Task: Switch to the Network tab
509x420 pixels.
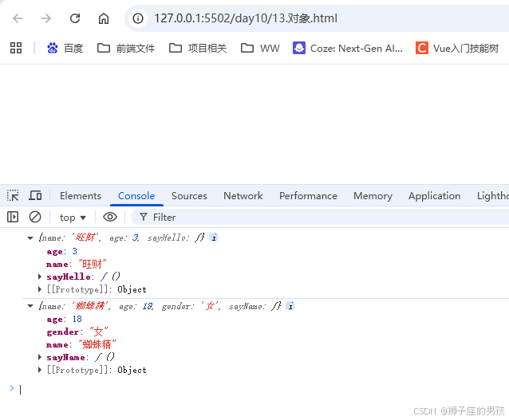Action: coord(243,195)
